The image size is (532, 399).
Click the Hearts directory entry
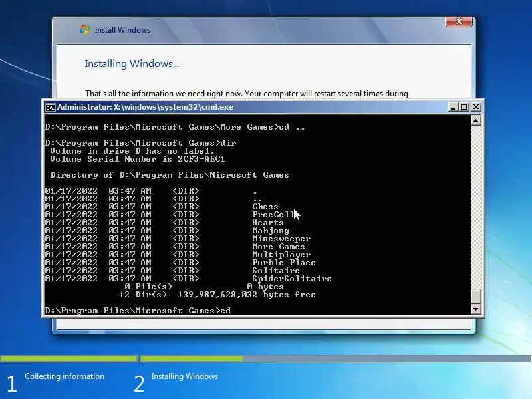[x=268, y=223]
